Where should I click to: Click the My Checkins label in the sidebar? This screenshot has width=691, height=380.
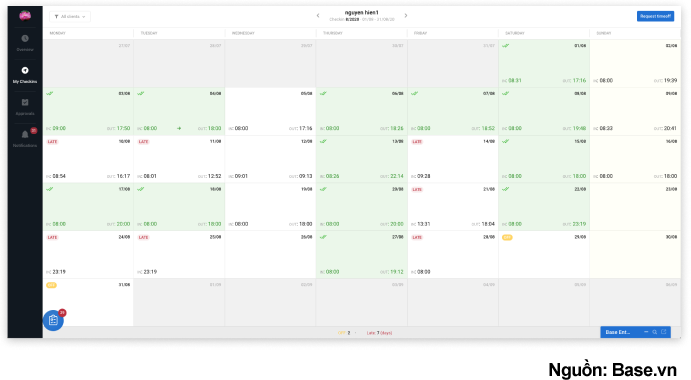pyautogui.click(x=25, y=82)
